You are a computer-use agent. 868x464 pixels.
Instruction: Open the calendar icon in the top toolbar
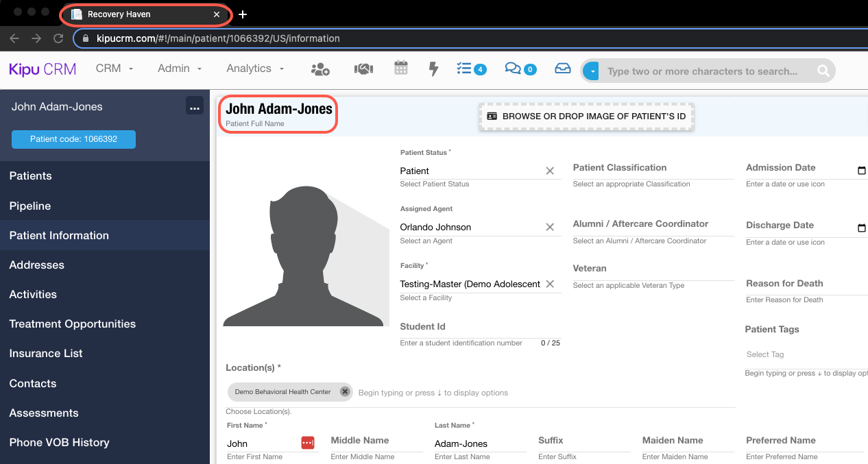point(400,69)
